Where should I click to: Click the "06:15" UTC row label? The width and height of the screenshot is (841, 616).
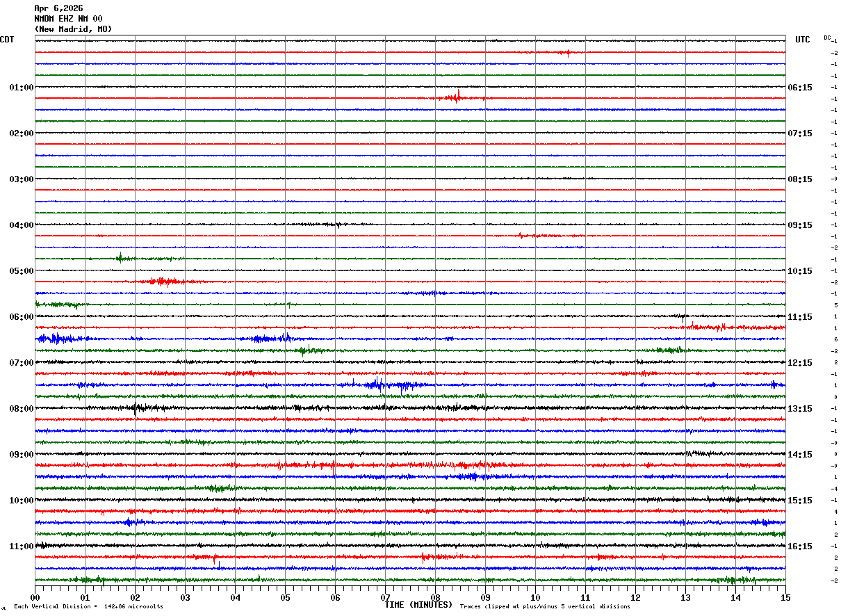pos(799,88)
